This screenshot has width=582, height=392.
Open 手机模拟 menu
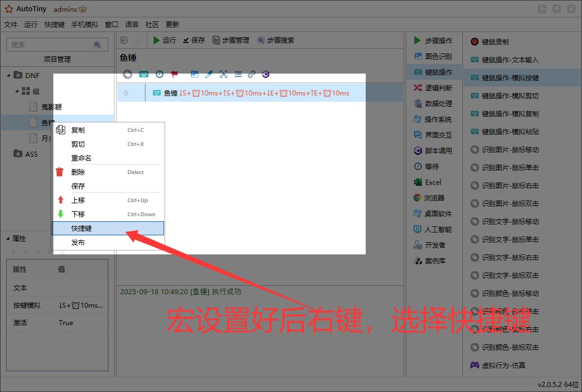point(85,25)
